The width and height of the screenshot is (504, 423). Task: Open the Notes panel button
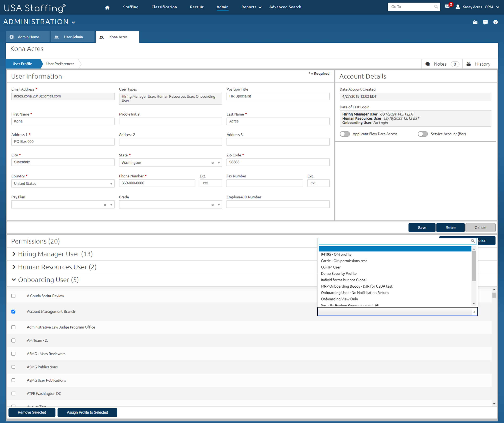(x=442, y=64)
